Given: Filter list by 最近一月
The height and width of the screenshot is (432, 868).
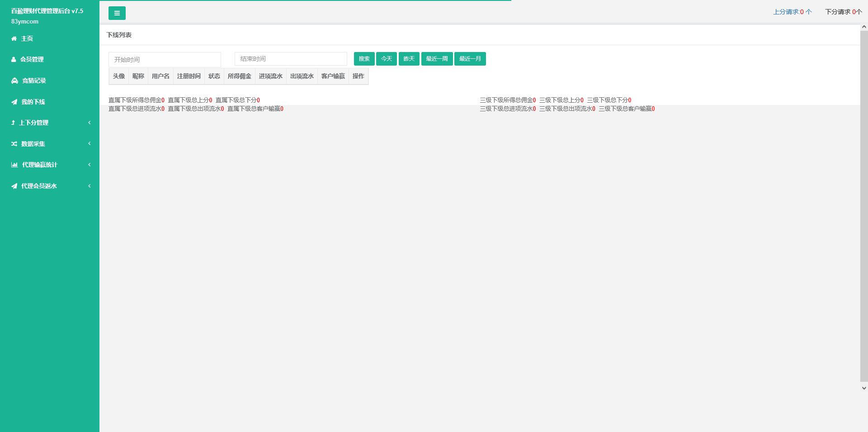Looking at the screenshot, I should (x=470, y=59).
